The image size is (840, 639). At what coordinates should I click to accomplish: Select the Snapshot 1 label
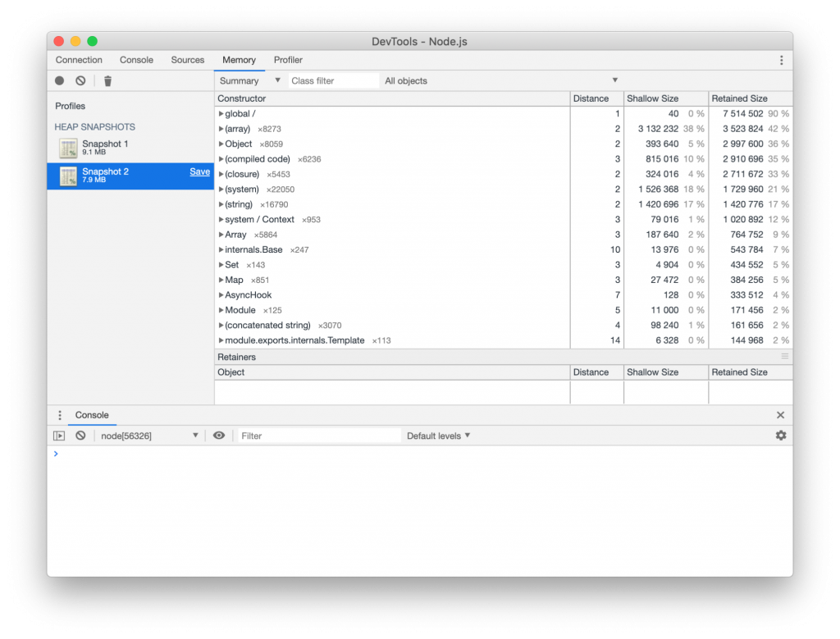point(105,144)
